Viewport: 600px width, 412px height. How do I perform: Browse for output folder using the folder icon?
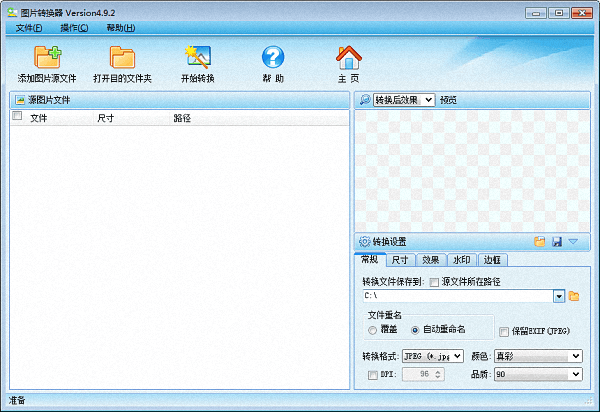pyautogui.click(x=574, y=296)
